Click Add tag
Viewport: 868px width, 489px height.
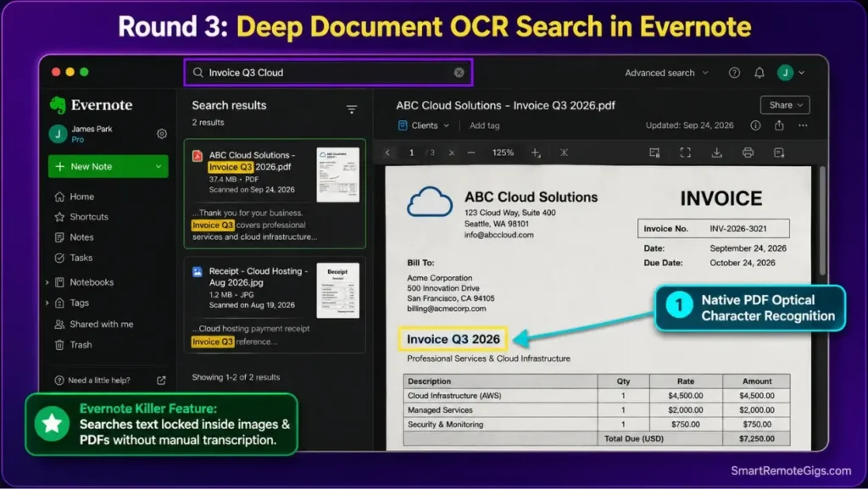pyautogui.click(x=484, y=125)
